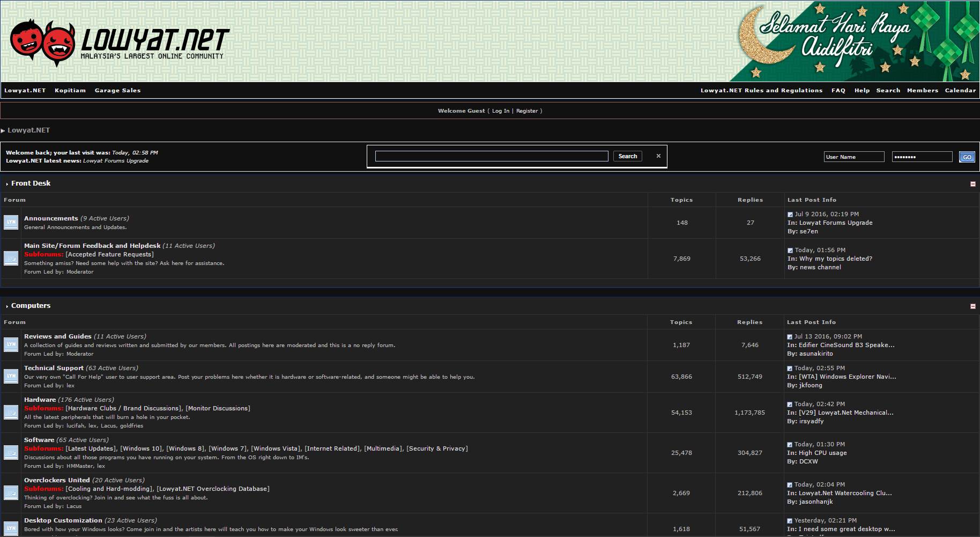Open the Lowyat.NET breadcrumb link
This screenshot has width=980, height=537.
[x=29, y=130]
